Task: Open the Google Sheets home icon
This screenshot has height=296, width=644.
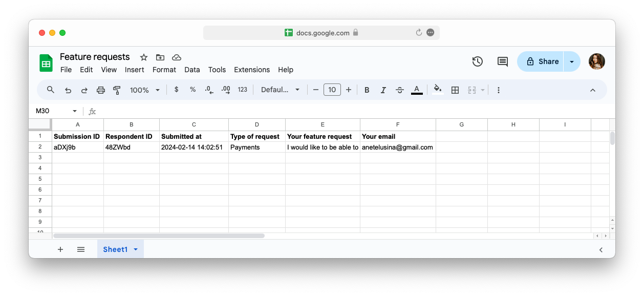Action: point(46,63)
